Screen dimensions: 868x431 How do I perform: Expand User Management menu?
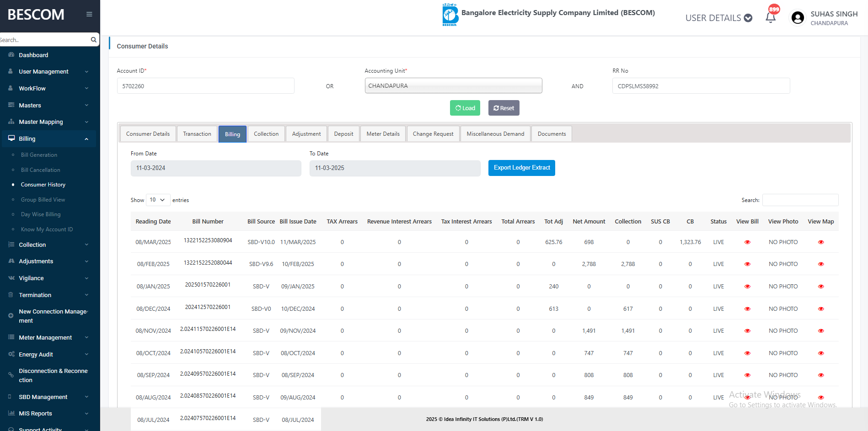(x=50, y=72)
